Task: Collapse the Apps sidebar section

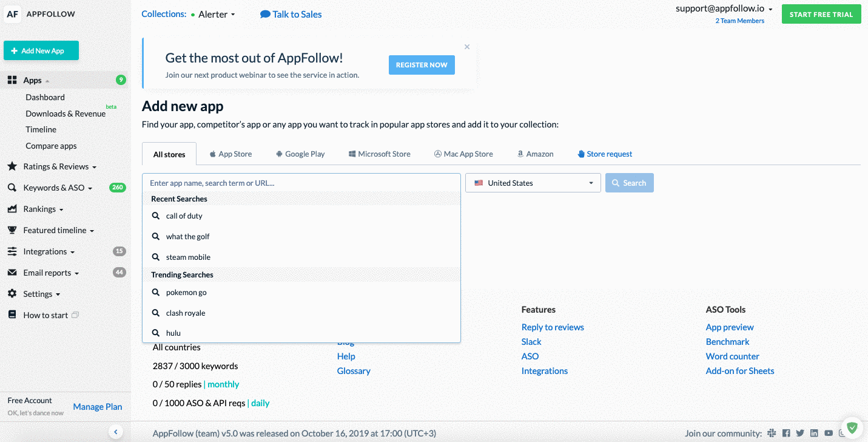Action: point(47,81)
